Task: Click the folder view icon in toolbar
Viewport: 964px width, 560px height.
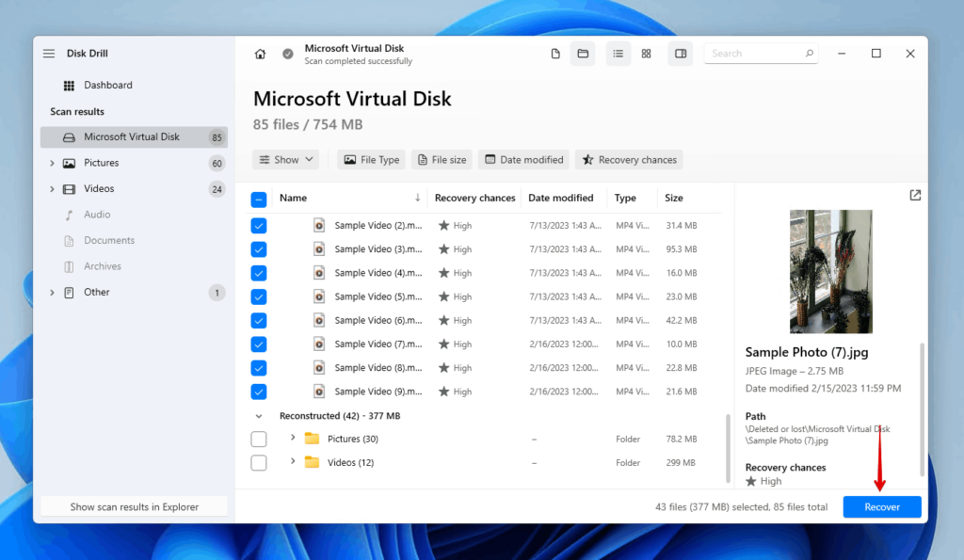Action: tap(583, 54)
